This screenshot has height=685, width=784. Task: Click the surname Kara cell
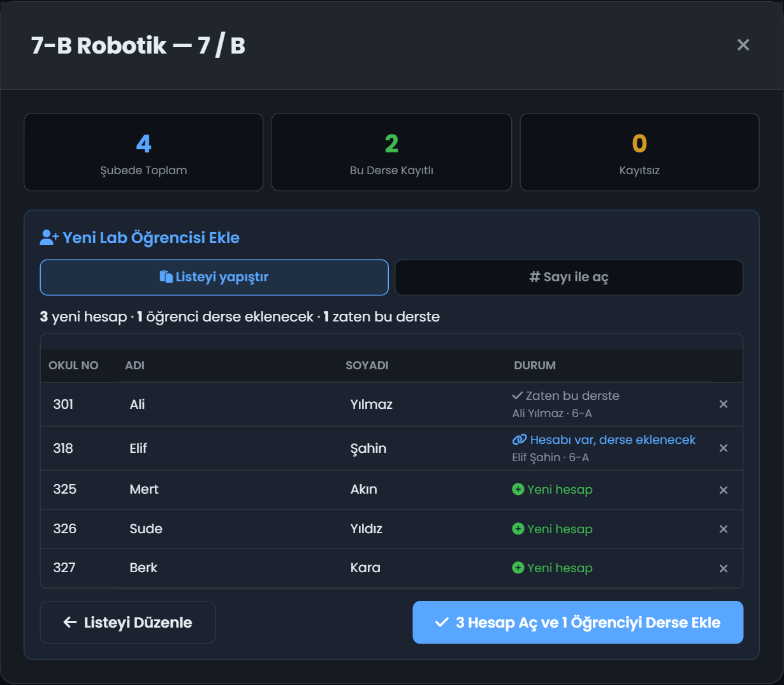point(365,568)
